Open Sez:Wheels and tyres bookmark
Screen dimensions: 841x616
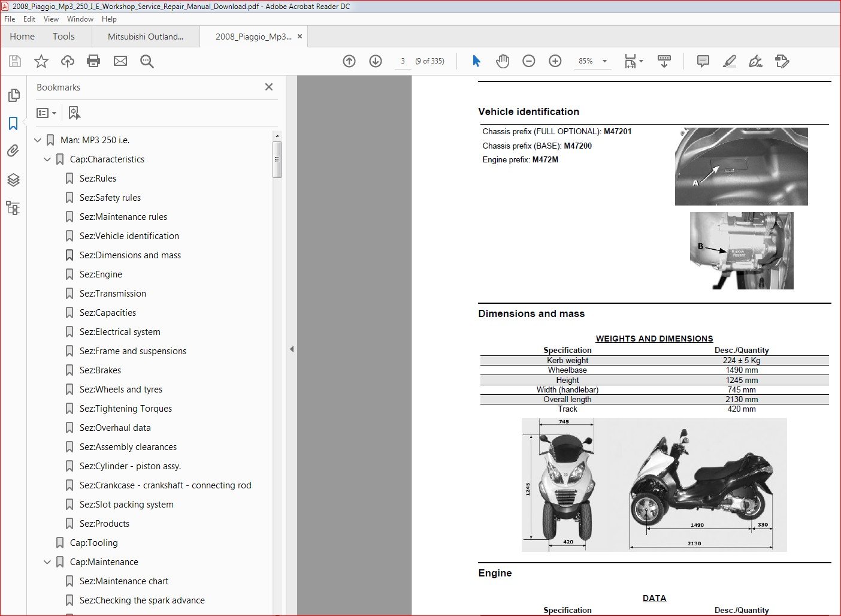[x=121, y=389]
